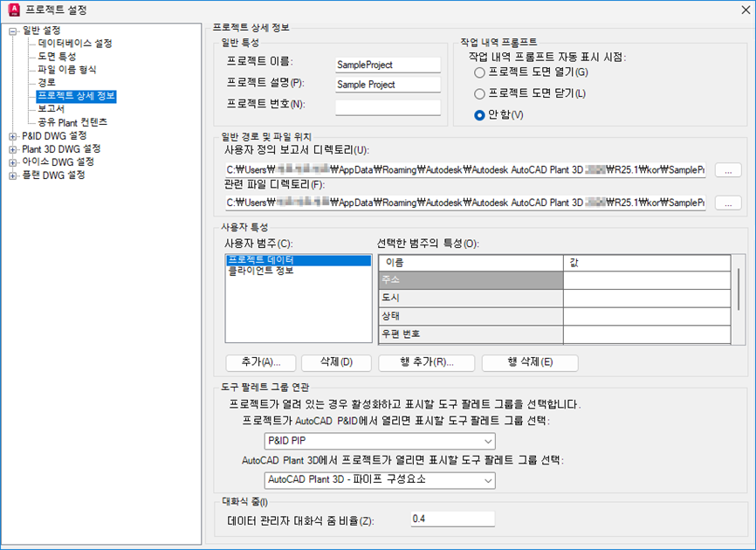Click 관련 파일 디렉토리 path field
Image resolution: width=756 pixels, height=550 pixels.
(465, 203)
